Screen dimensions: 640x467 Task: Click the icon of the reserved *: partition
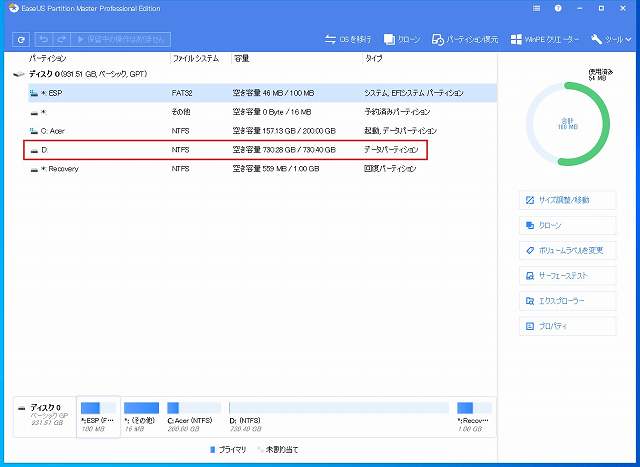click(34, 112)
